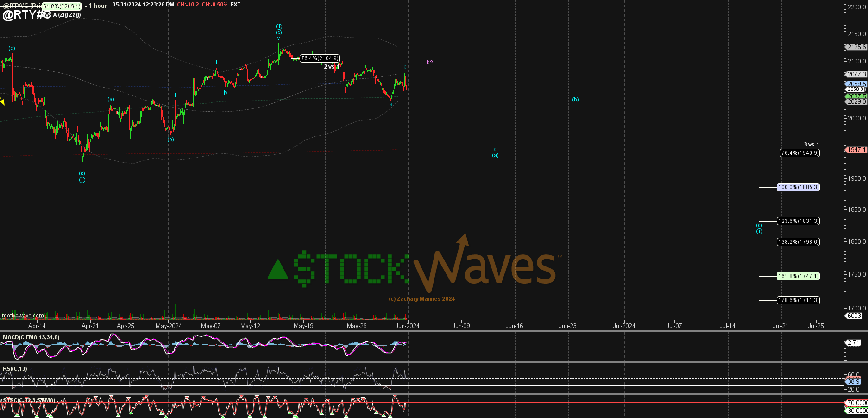Click the Jul-2024 date on time axis
868x418 pixels.
[x=624, y=326]
